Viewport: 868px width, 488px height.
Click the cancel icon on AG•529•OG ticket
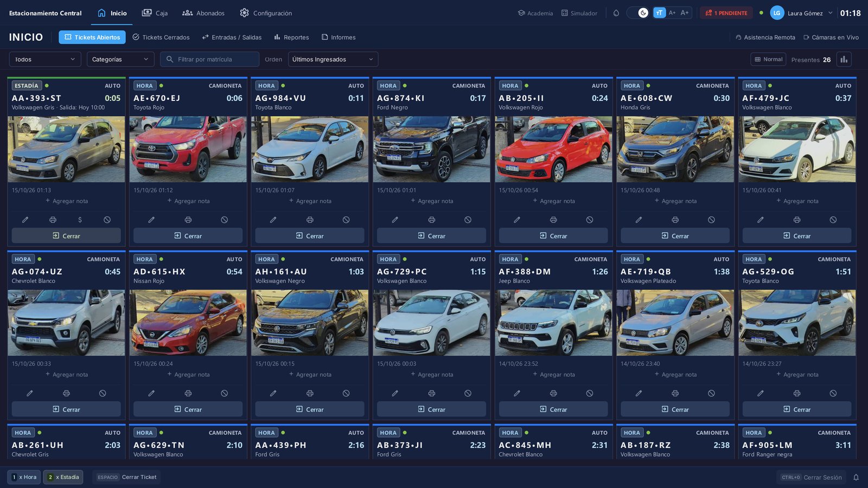click(x=833, y=393)
